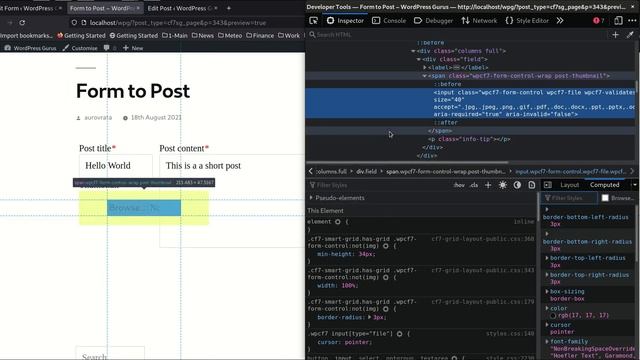Toggle responsive design mode icon
Viewport: 640px width, 360px height.
(x=618, y=20)
